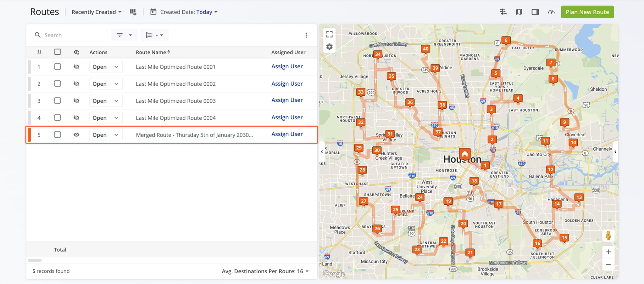Viewport: 644px width, 284px height.
Task: Click the sort order icon next to the filter
Action: (x=150, y=35)
